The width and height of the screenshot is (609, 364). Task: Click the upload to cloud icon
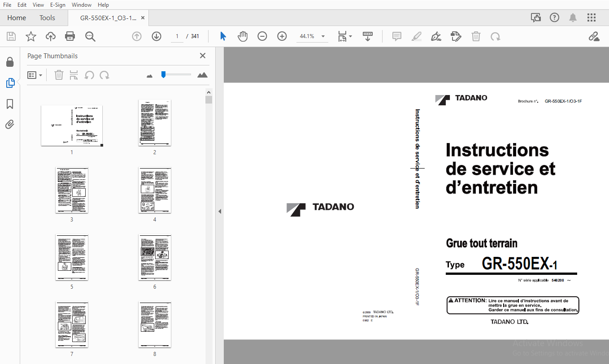(51, 36)
